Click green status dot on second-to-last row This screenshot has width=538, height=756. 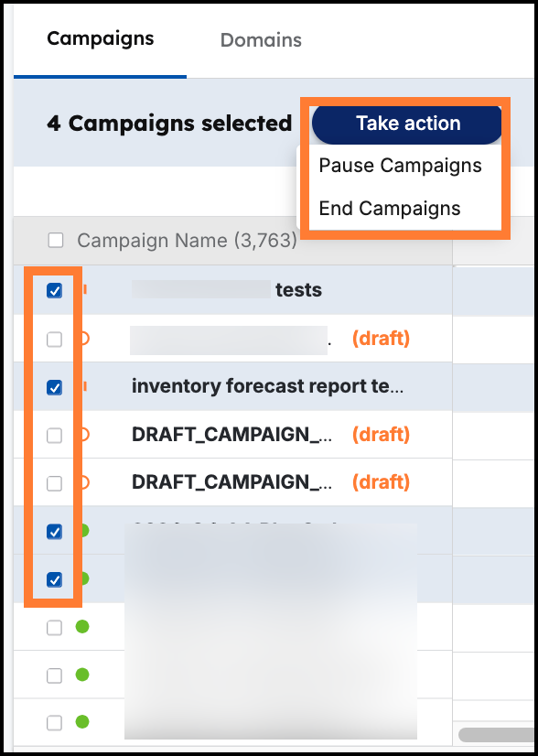82,675
